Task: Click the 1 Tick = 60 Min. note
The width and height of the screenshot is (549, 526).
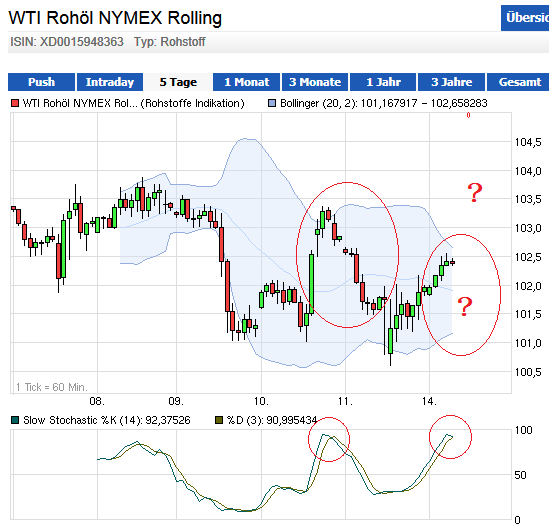Action: (x=51, y=387)
